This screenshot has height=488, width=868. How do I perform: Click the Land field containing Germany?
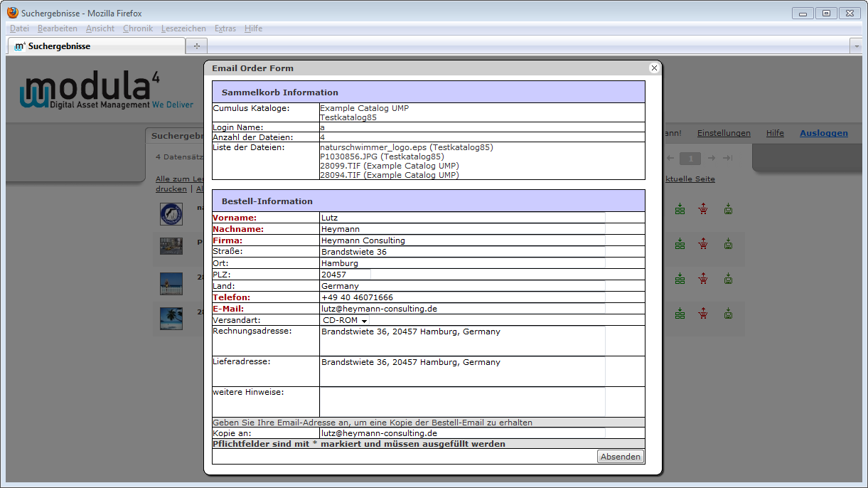(x=462, y=286)
